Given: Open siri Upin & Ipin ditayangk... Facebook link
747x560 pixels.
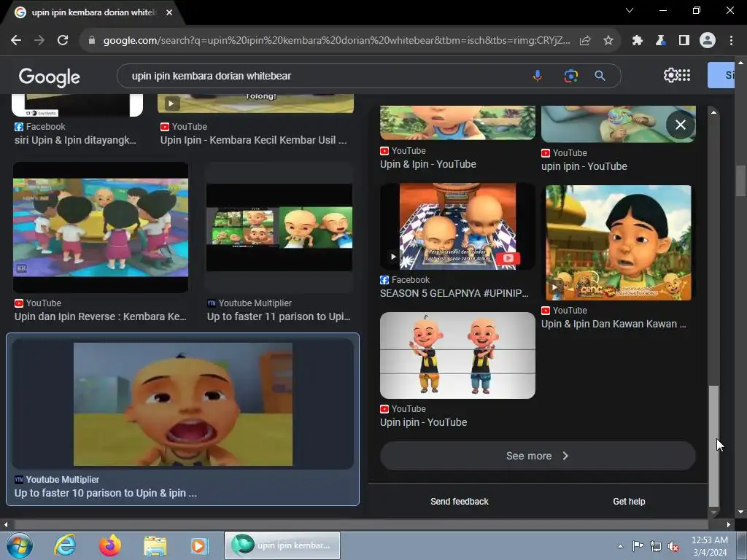Looking at the screenshot, I should tap(75, 140).
